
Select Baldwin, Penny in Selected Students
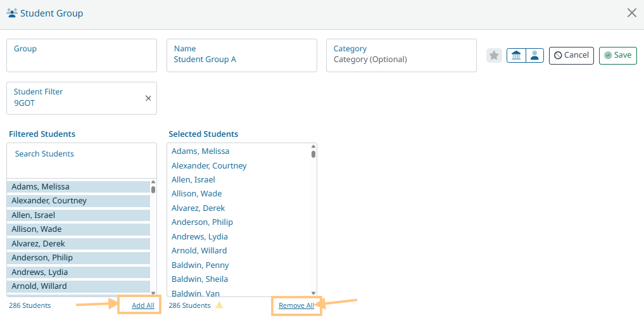200,265
